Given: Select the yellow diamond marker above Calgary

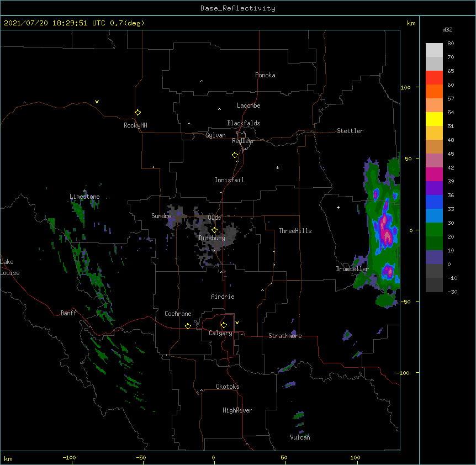Looking at the screenshot, I should pos(224,325).
